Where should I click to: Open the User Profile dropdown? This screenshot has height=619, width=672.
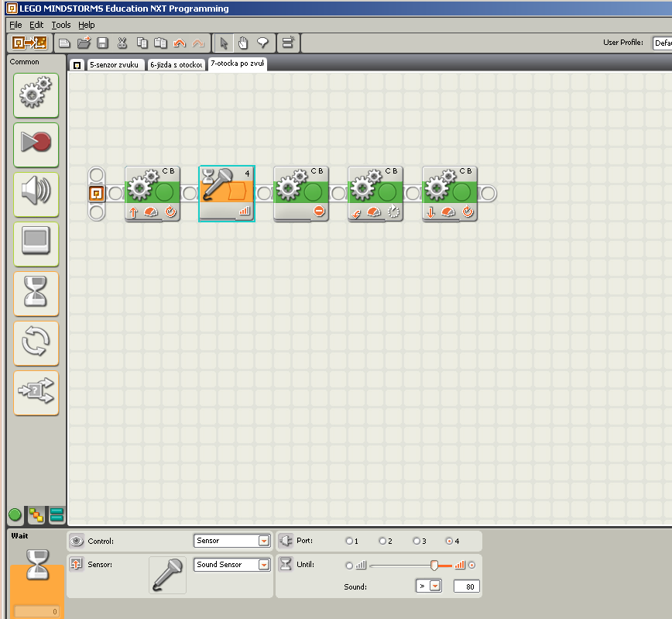tap(662, 43)
